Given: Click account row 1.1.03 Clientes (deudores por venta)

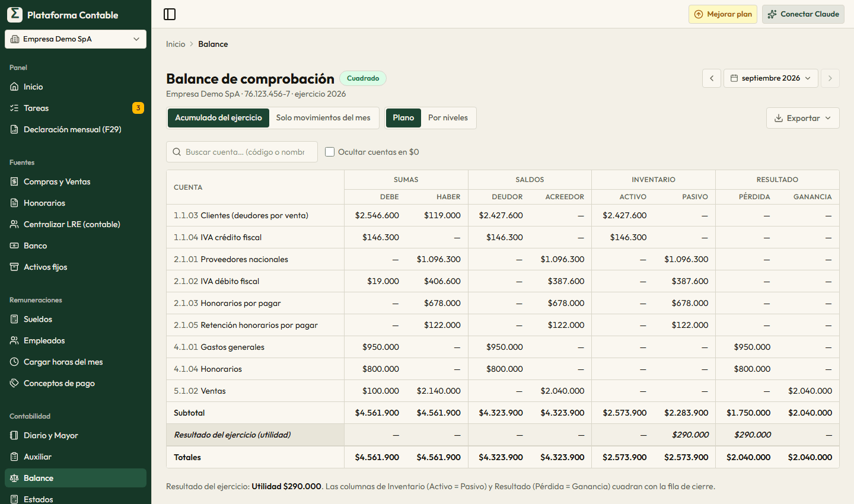Looking at the screenshot, I should tap(503, 215).
